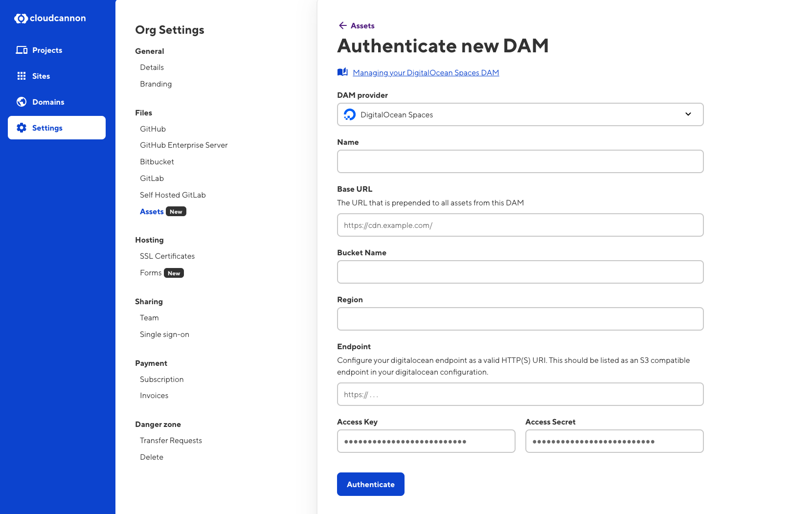Open Managing your DigitalOcean Spaces DAM link
812x514 pixels.
tap(426, 73)
